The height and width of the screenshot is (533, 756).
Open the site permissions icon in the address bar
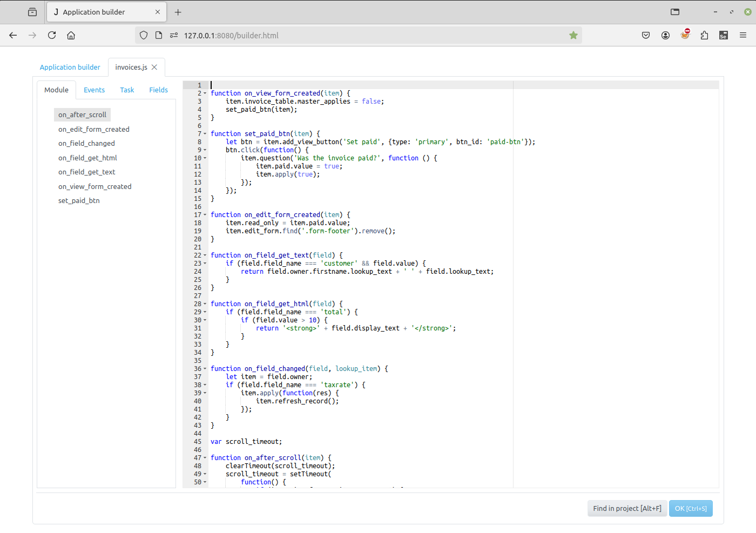point(174,35)
